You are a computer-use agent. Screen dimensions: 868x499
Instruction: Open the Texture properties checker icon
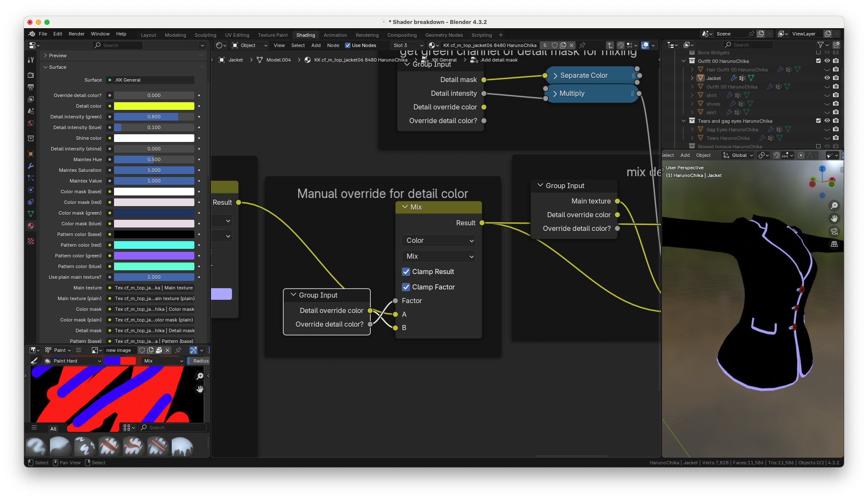[x=31, y=241]
